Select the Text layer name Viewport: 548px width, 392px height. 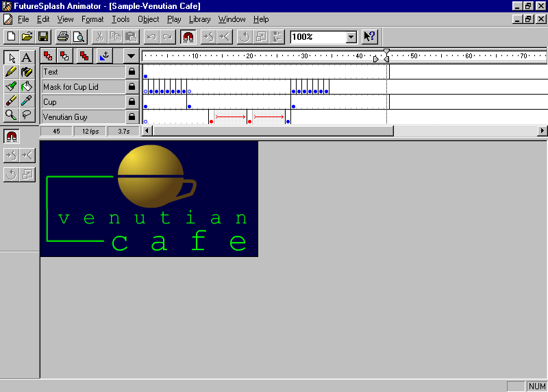(83, 72)
